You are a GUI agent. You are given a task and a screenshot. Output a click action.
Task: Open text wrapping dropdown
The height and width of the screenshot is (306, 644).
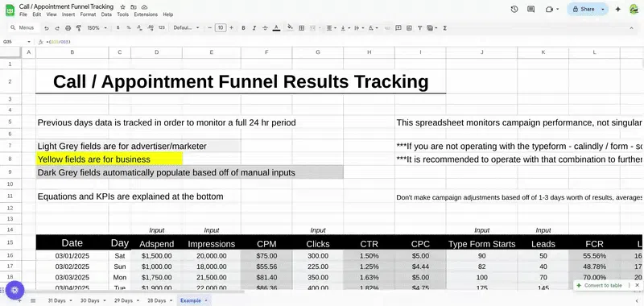pyautogui.click(x=358, y=28)
